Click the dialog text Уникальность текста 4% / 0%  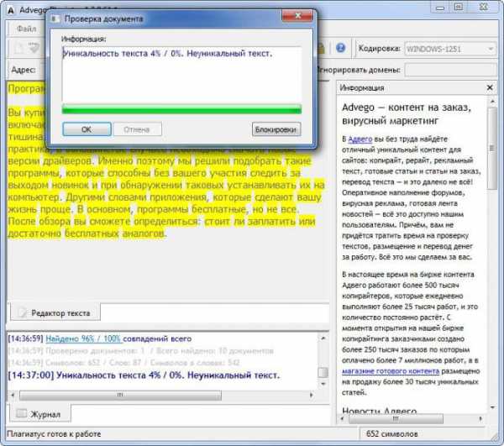pos(123,54)
